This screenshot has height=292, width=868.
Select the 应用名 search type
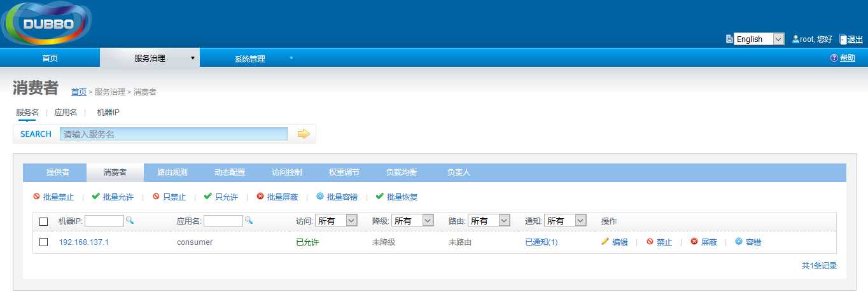66,112
